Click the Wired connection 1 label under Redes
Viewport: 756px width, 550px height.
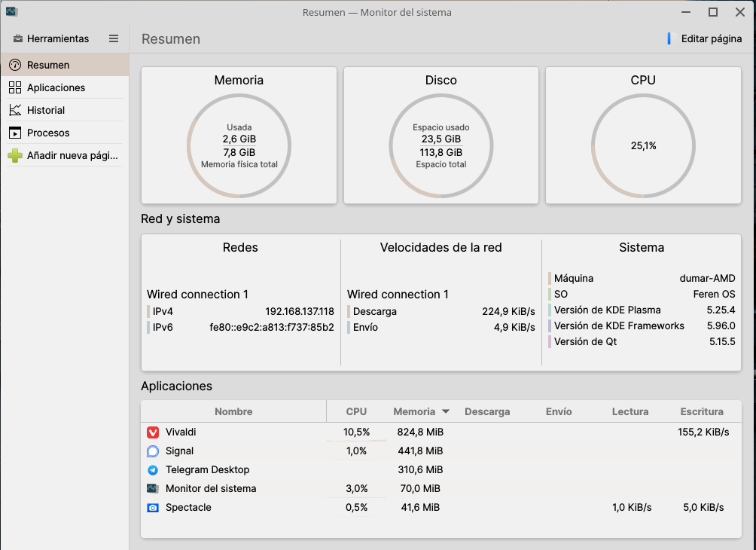click(x=198, y=295)
